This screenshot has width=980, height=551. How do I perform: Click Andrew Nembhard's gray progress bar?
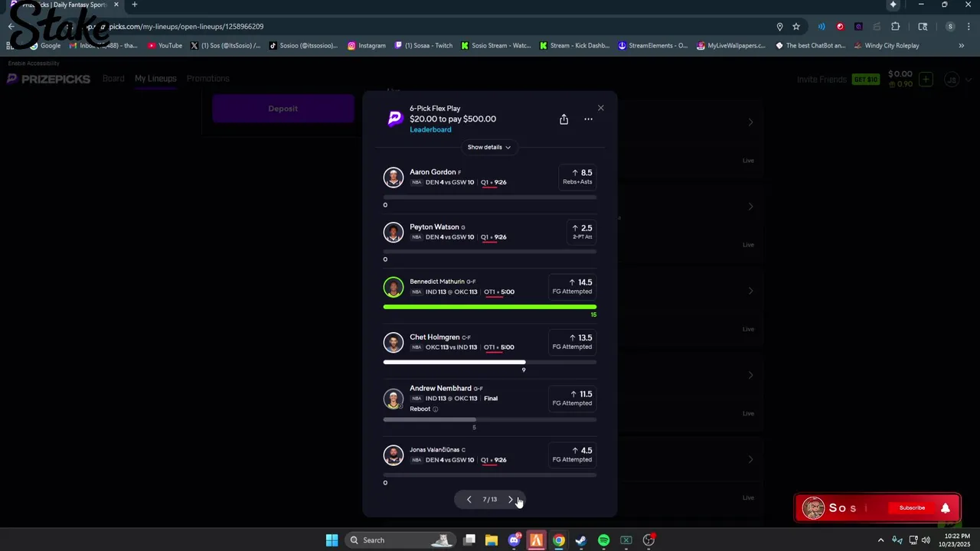coord(490,419)
